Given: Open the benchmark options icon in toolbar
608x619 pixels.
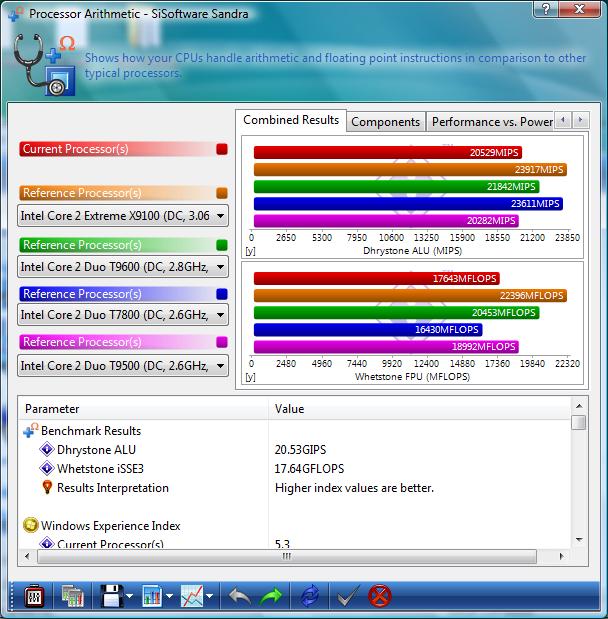Looking at the screenshot, I should click(x=34, y=596).
